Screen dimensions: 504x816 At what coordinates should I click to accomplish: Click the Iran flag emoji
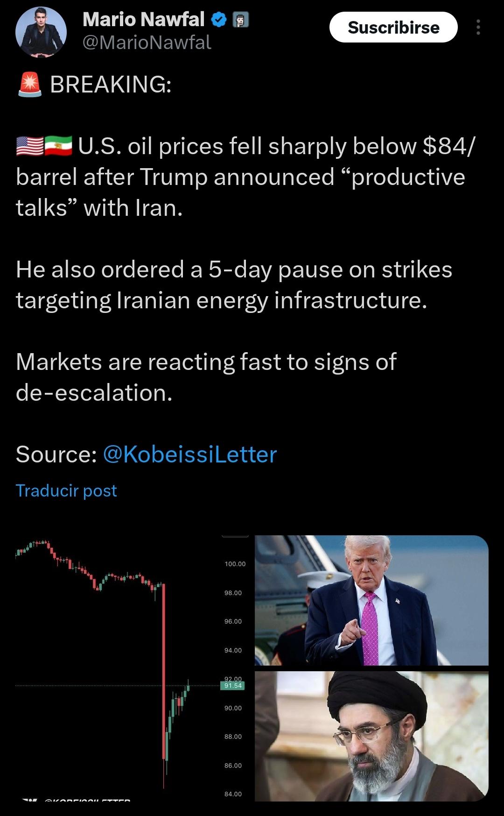(59, 146)
